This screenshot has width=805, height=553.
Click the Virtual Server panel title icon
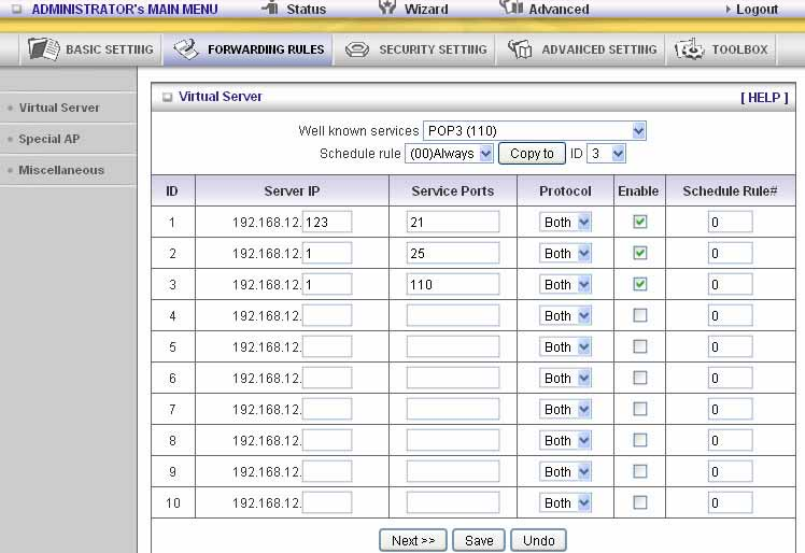[167, 97]
